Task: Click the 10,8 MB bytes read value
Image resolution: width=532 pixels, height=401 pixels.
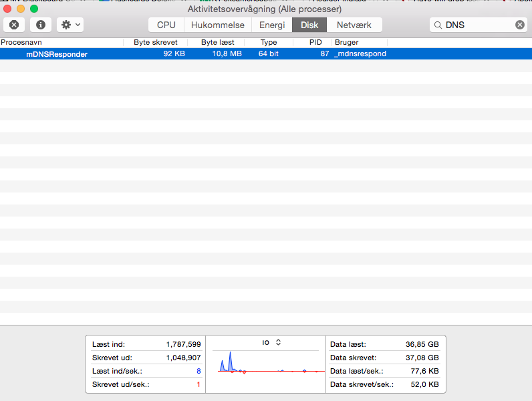Action: point(227,53)
